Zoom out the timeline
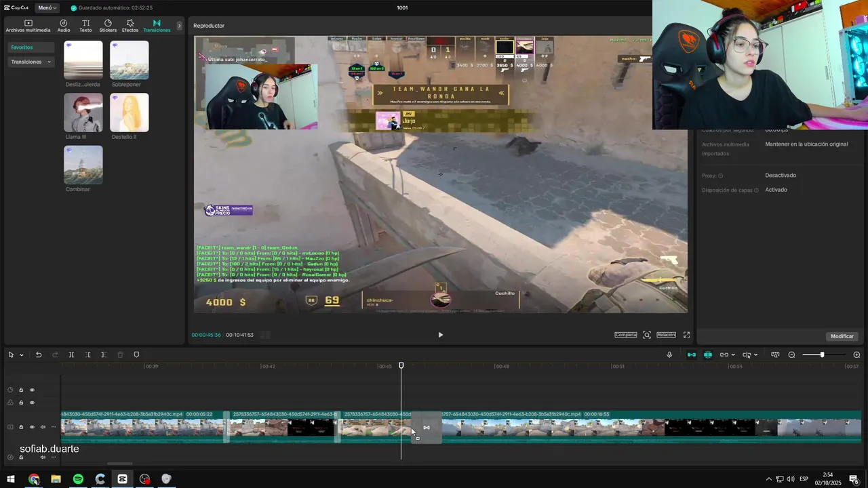This screenshot has width=868, height=488. click(791, 355)
